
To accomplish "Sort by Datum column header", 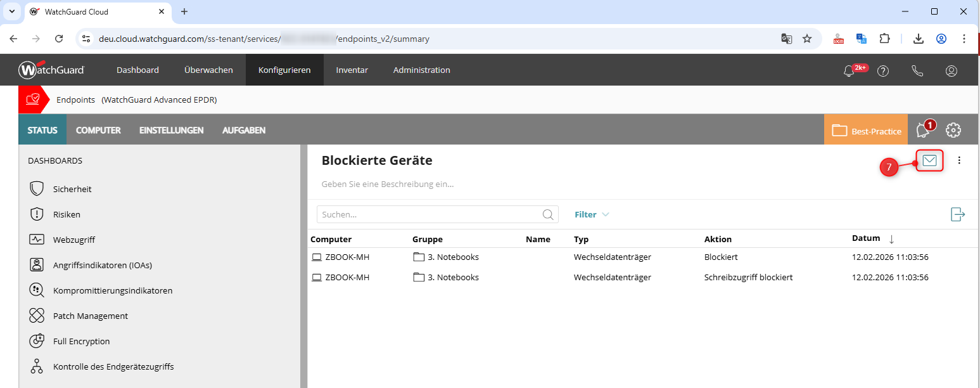I will tap(866, 239).
